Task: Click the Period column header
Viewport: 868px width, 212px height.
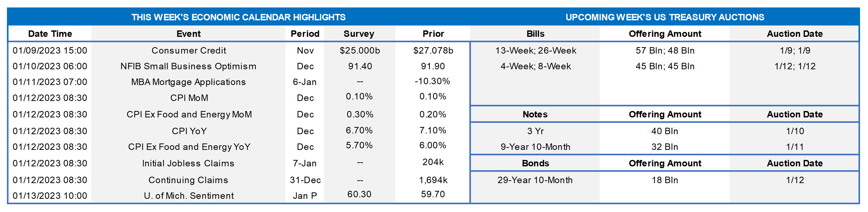Action: pyautogui.click(x=305, y=34)
